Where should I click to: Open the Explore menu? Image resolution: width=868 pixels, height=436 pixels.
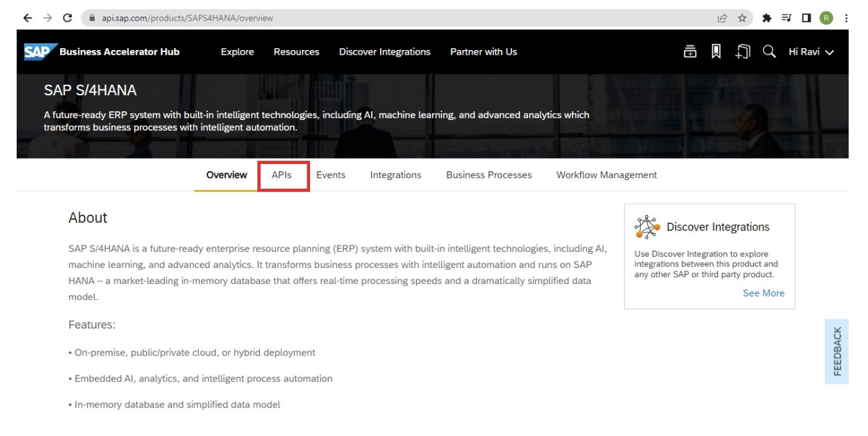[237, 52]
